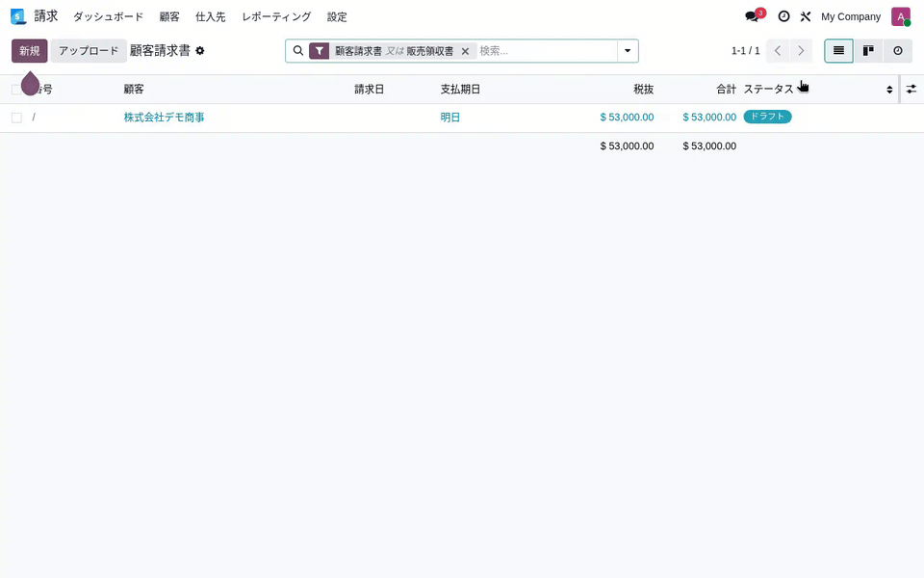Focus the 検索 search input
This screenshot has height=578, width=924.
(x=547, y=51)
